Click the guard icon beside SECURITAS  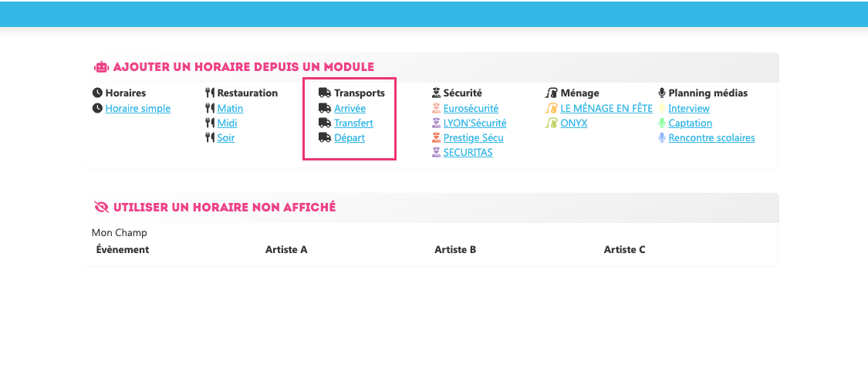tap(436, 152)
